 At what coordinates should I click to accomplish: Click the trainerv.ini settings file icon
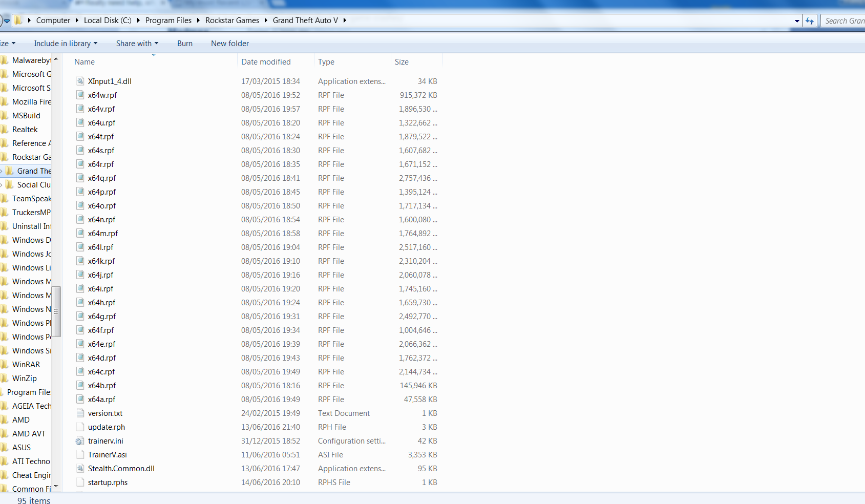pos(80,440)
